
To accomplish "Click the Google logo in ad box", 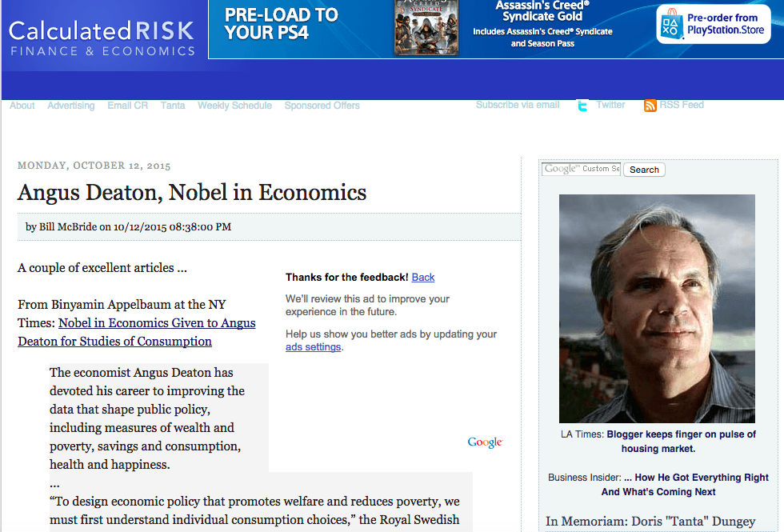I will coord(485,442).
